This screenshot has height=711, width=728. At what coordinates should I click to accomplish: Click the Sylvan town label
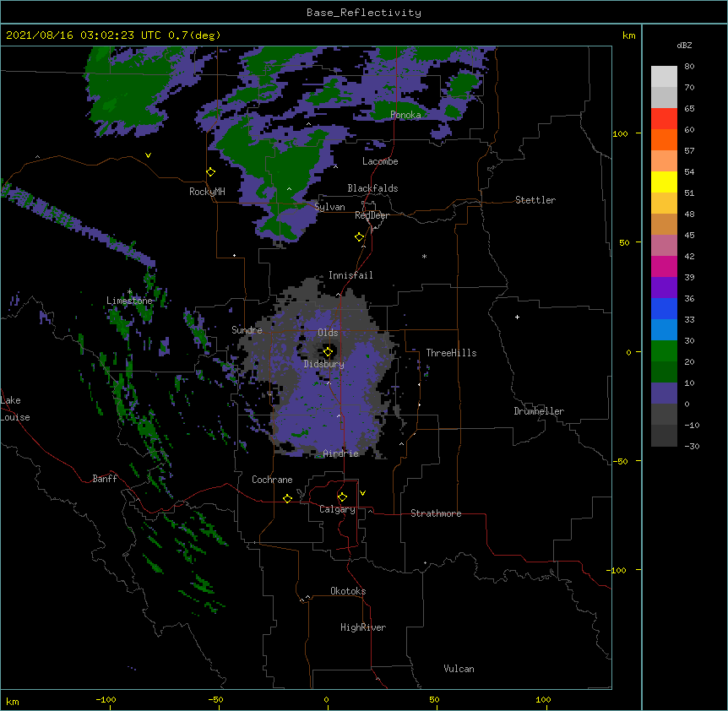[329, 207]
